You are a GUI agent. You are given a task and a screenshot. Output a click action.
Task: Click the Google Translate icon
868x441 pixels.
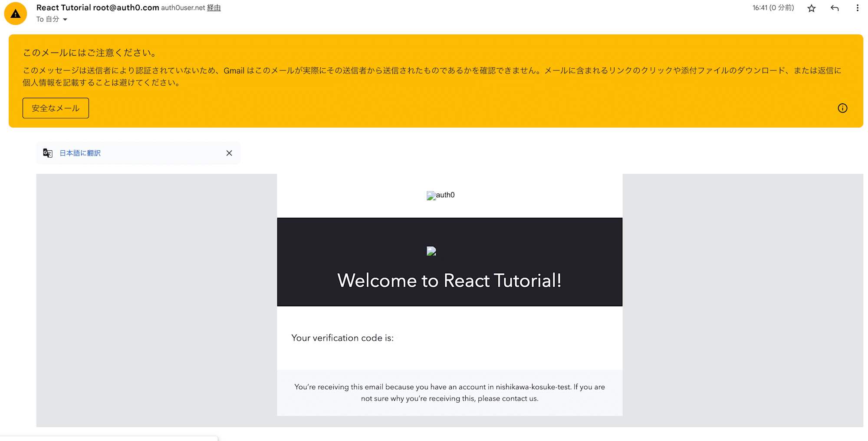click(48, 153)
